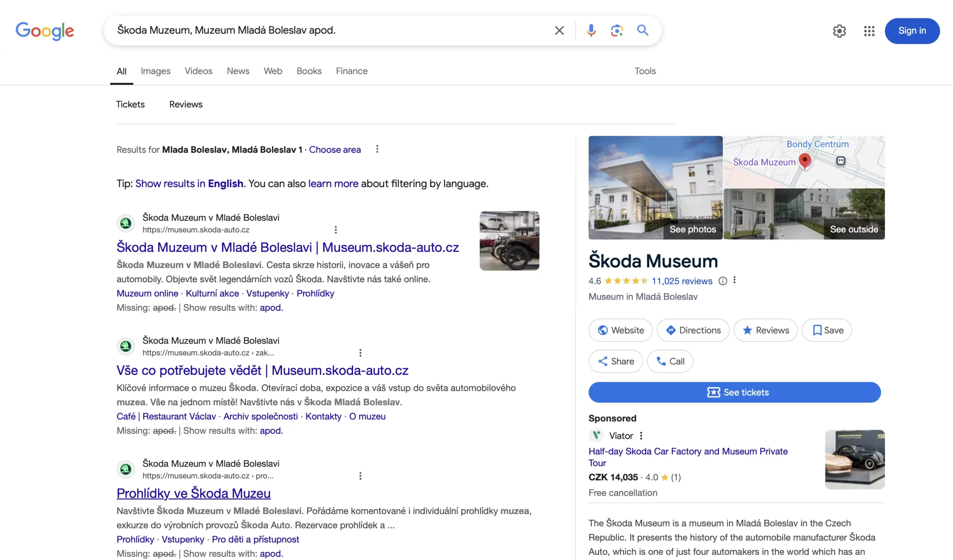
Task: Open Google Lens image search
Action: coord(617,30)
